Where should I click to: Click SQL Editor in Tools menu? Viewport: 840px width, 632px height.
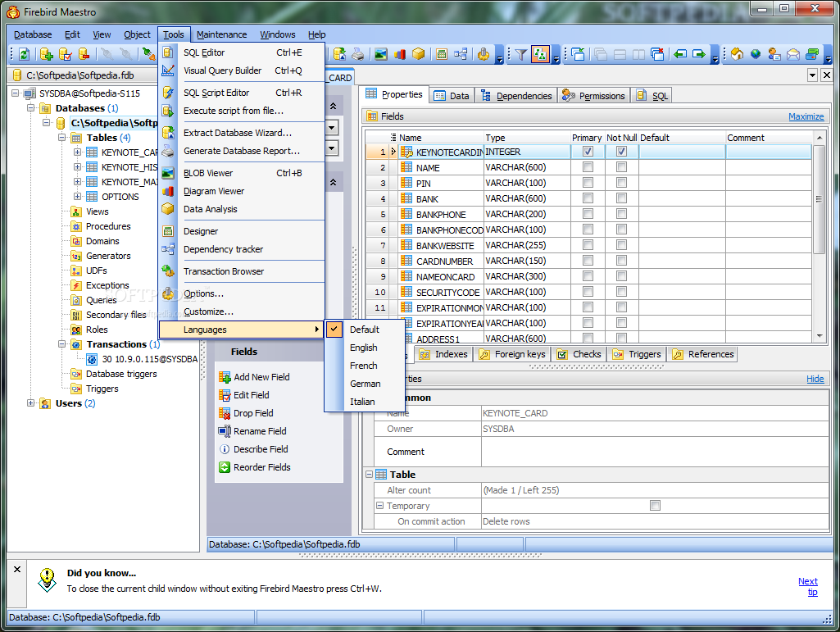tap(243, 52)
